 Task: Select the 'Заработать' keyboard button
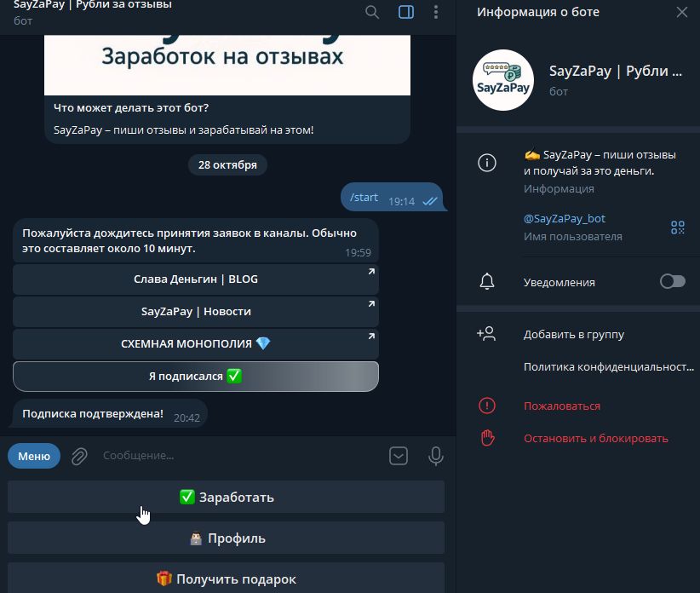tap(226, 497)
